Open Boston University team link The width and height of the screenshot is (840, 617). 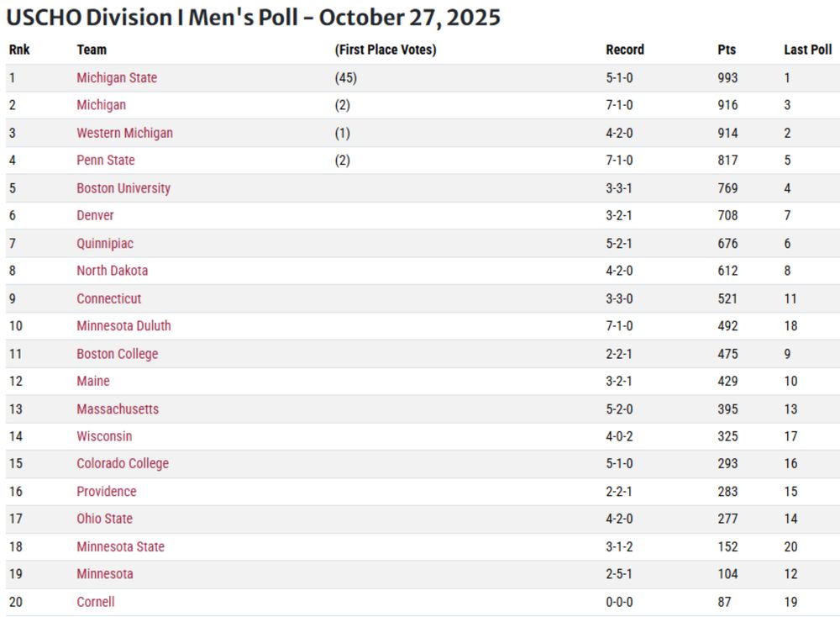coord(123,188)
